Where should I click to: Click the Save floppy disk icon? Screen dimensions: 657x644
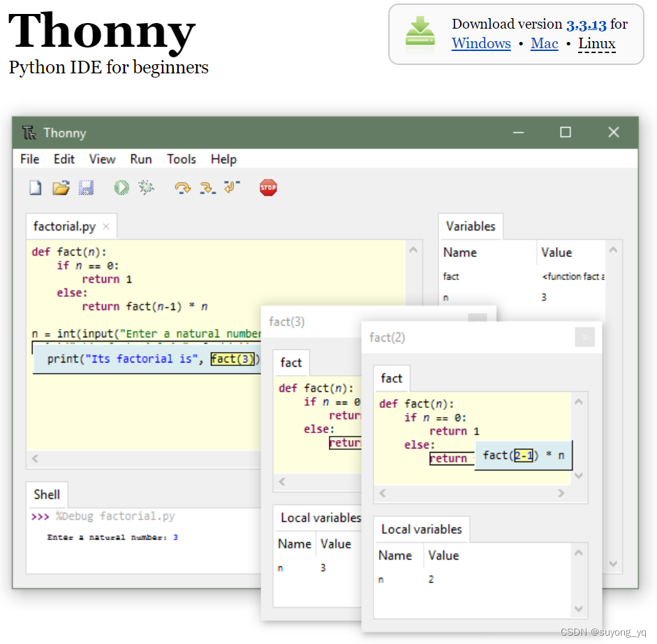(x=87, y=188)
